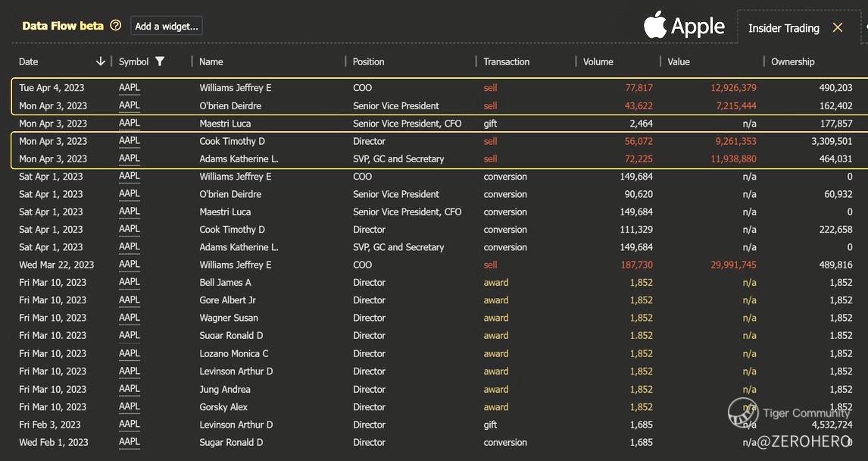
Task: Click the Tiger Community logo icon
Action: point(743,413)
